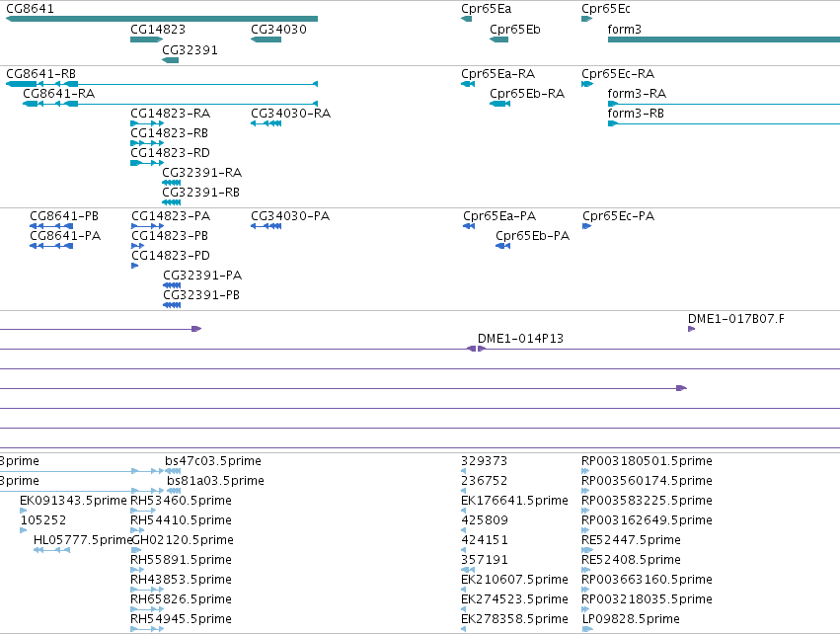Click EST HL05777.5prime
This screenshot has height=634, width=840.
51,550
